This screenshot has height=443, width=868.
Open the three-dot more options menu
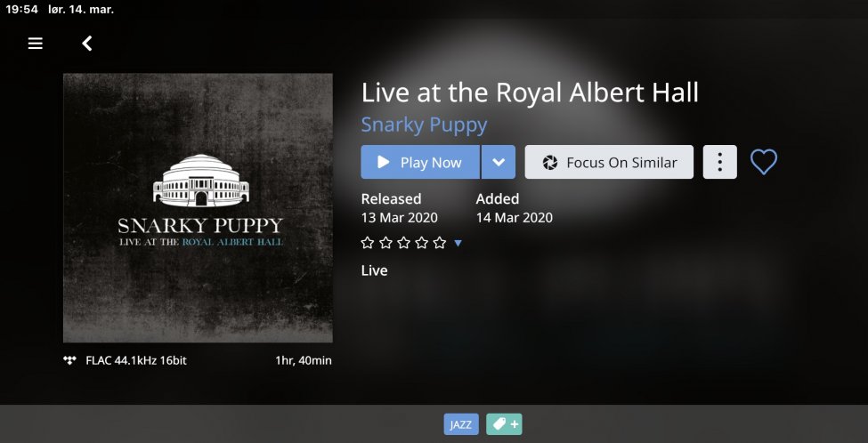(x=719, y=162)
